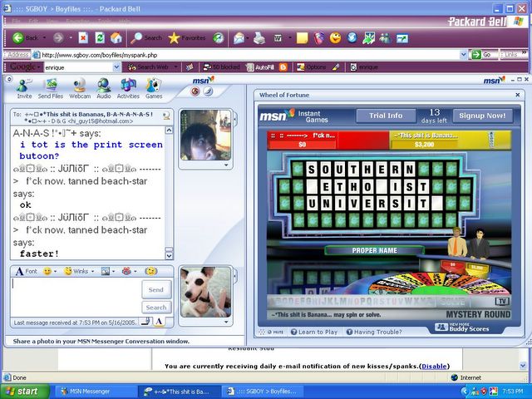Open the Learn to Play link
Image resolution: width=532 pixels, height=399 pixels.
[314, 332]
